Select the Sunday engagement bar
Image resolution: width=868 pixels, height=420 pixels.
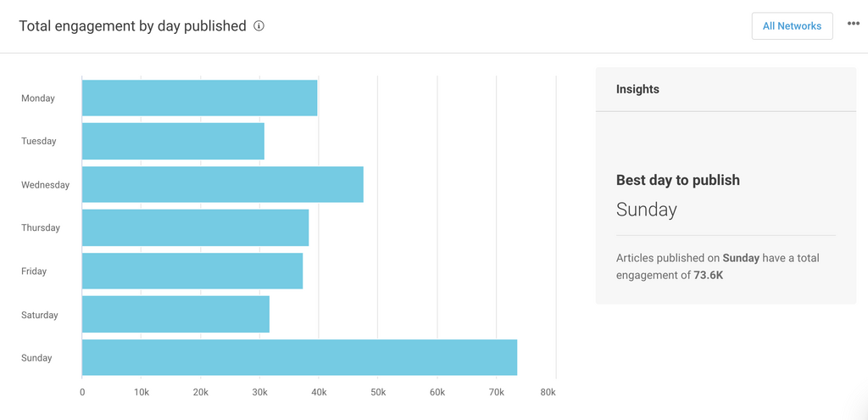point(299,357)
